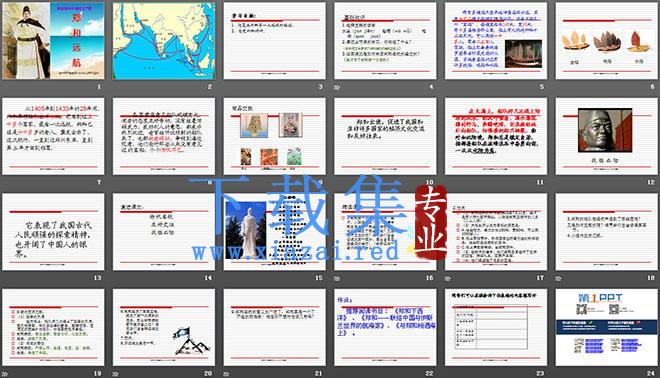The height and width of the screenshot is (378, 660).
Task: Select the slide containing the empty table
Action: (x=496, y=327)
